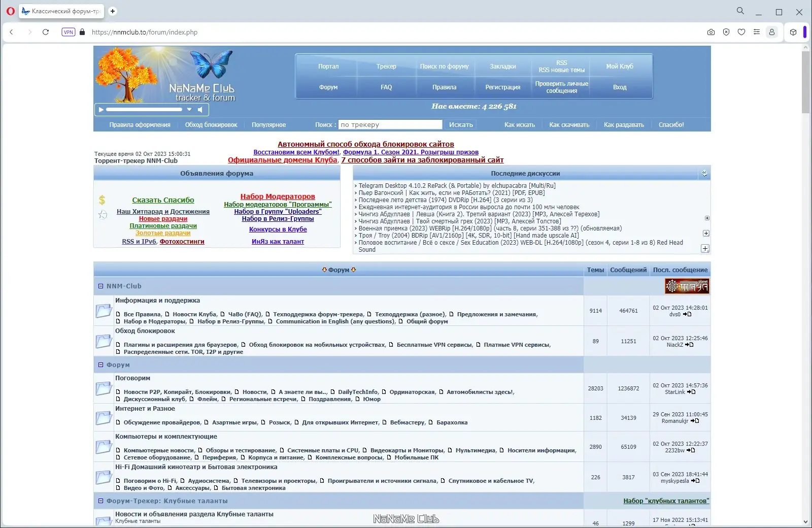Reload the current page
Image resolution: width=812 pixels, height=528 pixels.
point(46,32)
